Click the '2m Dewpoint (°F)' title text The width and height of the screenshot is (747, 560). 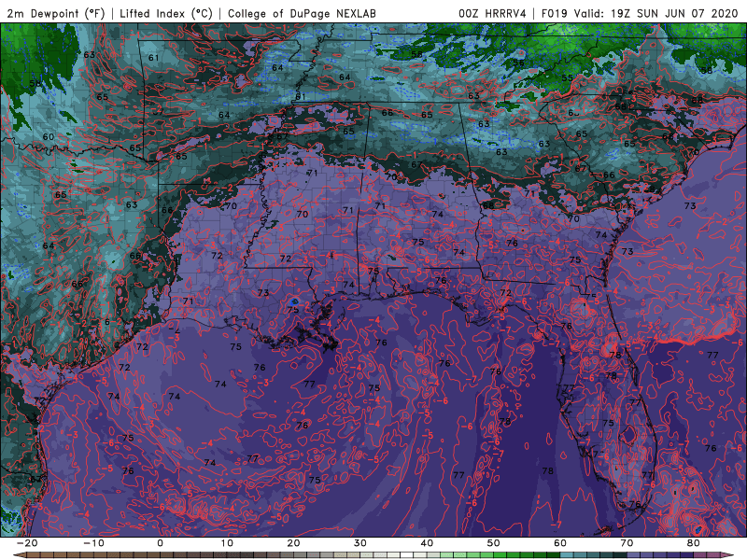click(56, 13)
